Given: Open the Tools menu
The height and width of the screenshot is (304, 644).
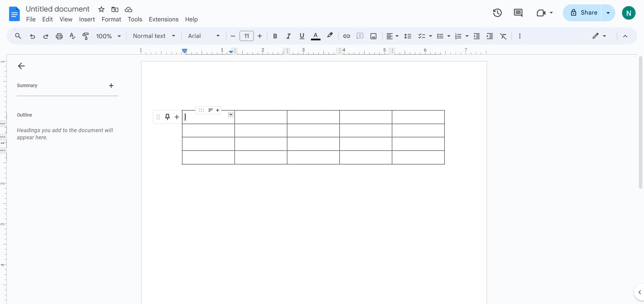Looking at the screenshot, I should click(x=135, y=19).
